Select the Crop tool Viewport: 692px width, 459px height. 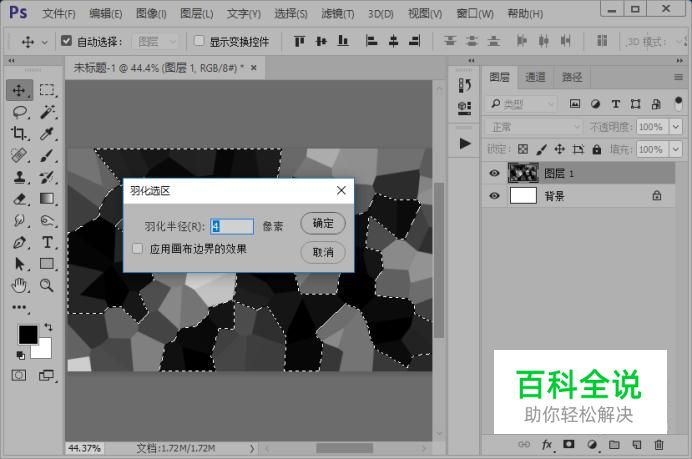20,134
